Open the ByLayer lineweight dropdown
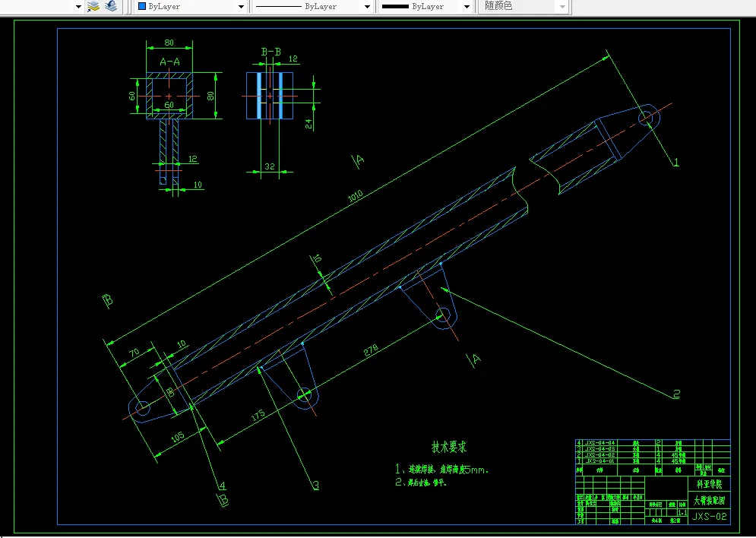This screenshot has width=756, height=538. pyautogui.click(x=467, y=7)
